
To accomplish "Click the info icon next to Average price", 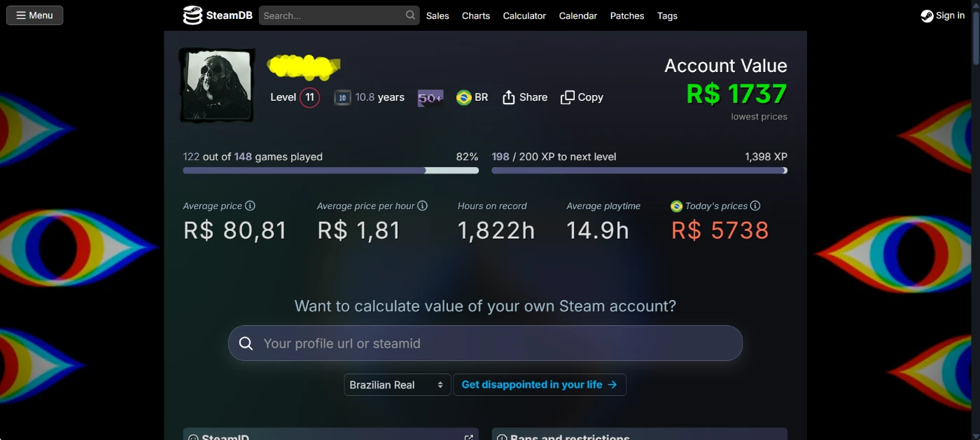I will pyautogui.click(x=250, y=206).
